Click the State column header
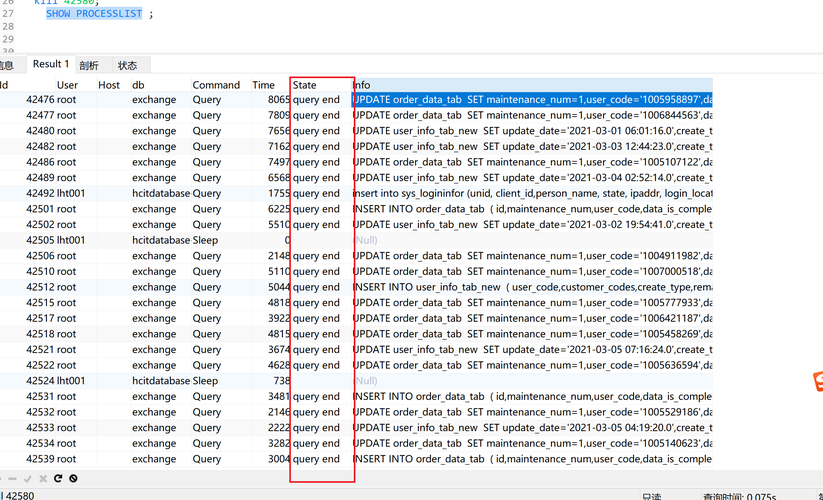 (304, 85)
